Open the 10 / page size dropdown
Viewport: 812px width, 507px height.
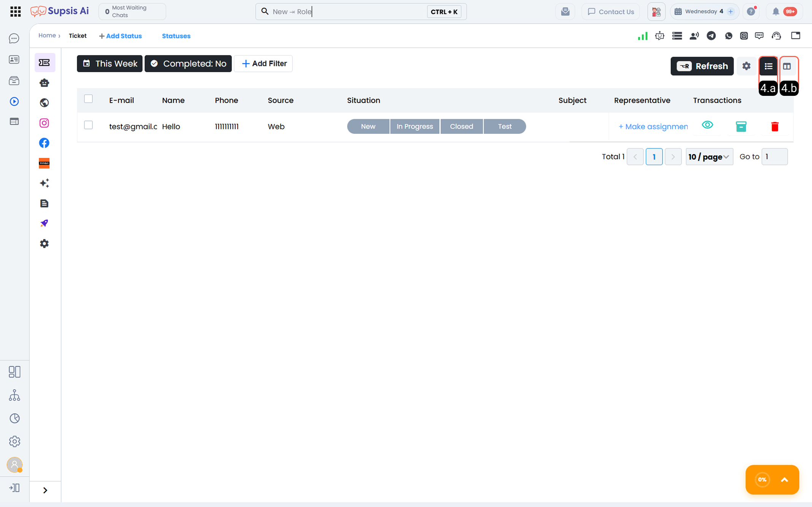tap(709, 157)
